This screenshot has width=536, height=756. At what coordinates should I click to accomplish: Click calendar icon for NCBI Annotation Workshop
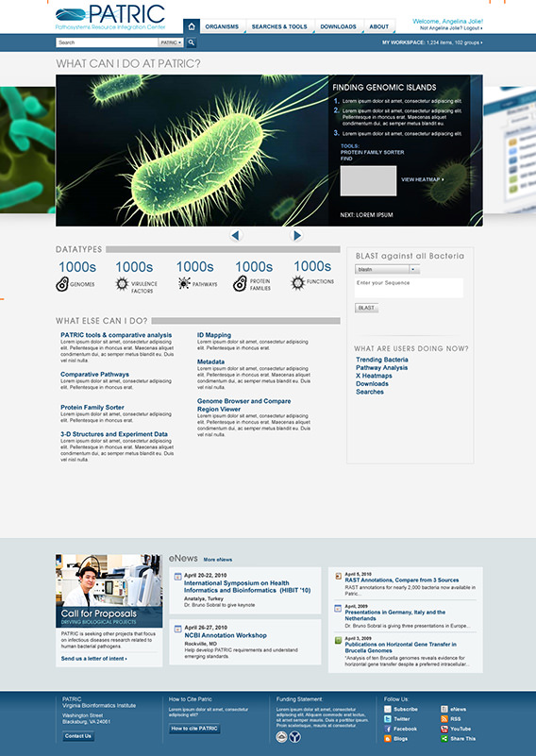tap(177, 629)
